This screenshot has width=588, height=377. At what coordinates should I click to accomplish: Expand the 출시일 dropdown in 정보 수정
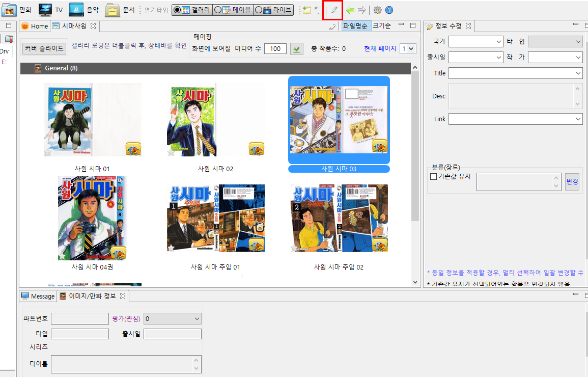click(499, 58)
